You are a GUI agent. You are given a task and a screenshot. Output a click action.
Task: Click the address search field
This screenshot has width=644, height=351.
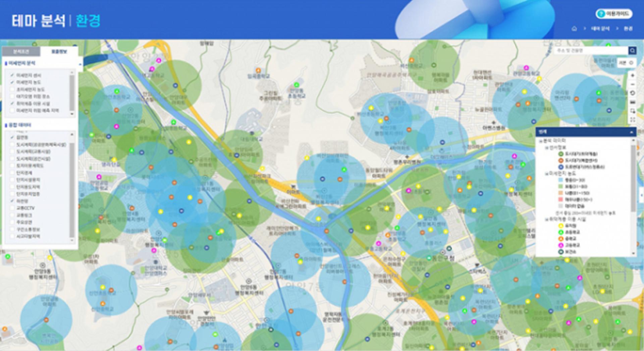591,51
